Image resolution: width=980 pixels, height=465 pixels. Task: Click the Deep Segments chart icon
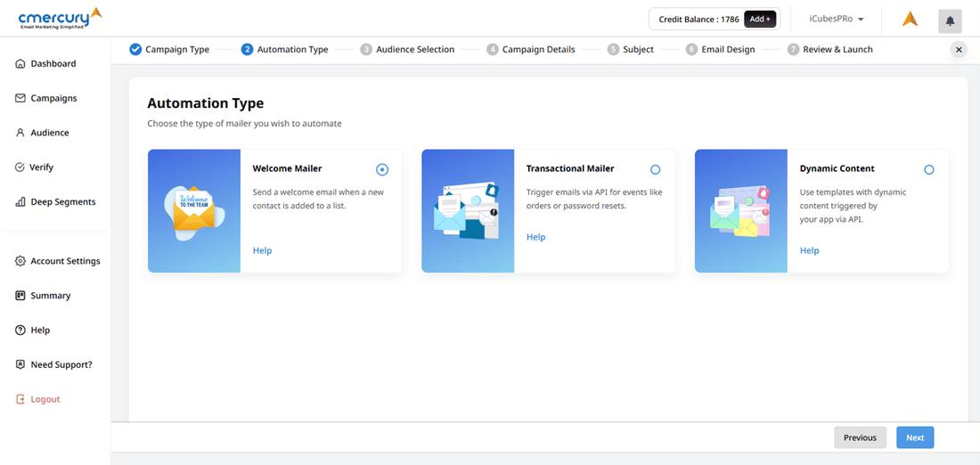click(20, 202)
